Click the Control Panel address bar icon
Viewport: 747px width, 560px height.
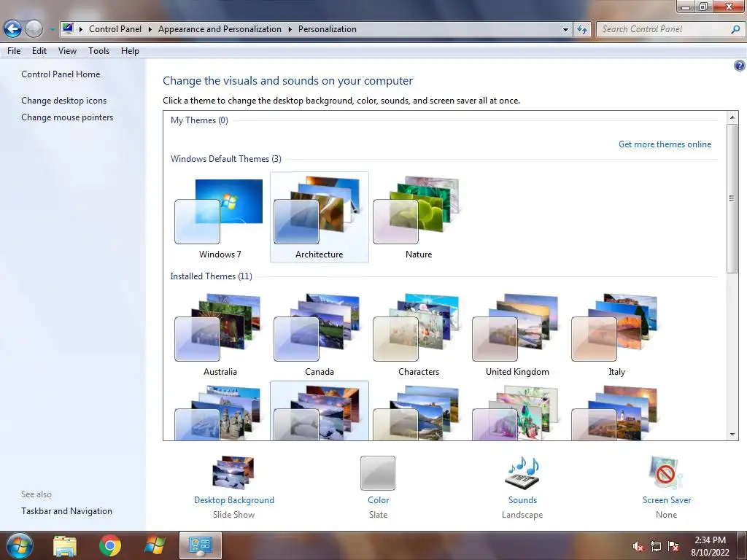click(68, 28)
